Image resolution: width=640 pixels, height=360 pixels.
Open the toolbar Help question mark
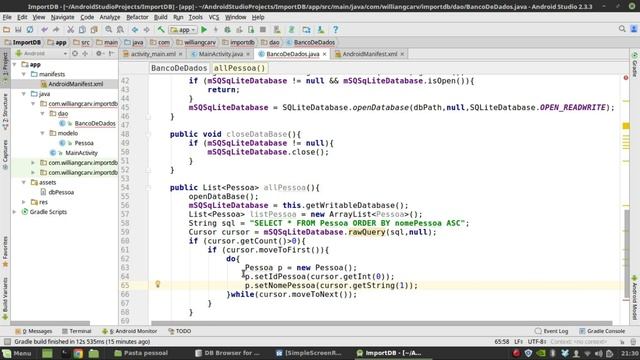click(335, 29)
